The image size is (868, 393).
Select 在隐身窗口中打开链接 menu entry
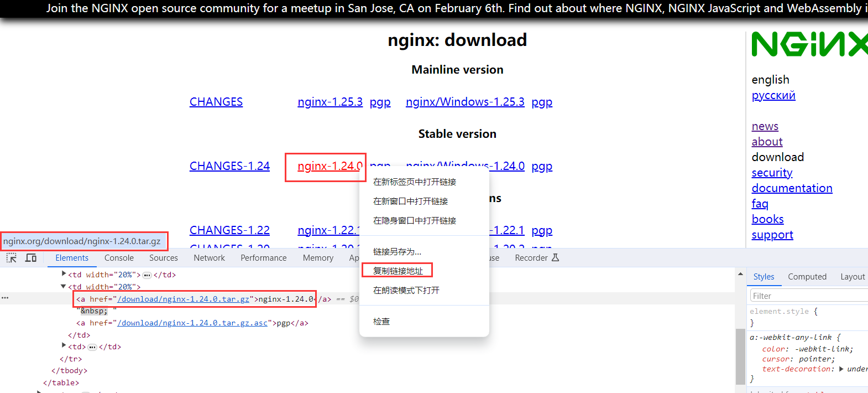[x=424, y=221]
